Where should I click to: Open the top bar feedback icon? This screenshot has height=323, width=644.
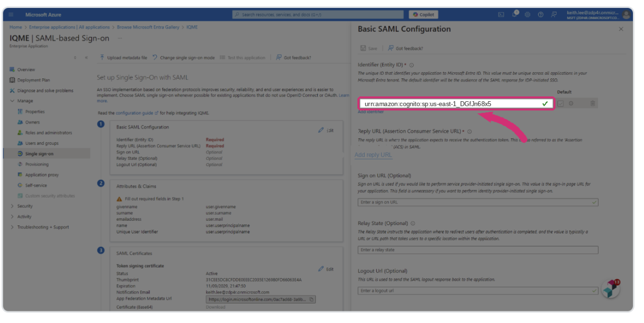(553, 15)
